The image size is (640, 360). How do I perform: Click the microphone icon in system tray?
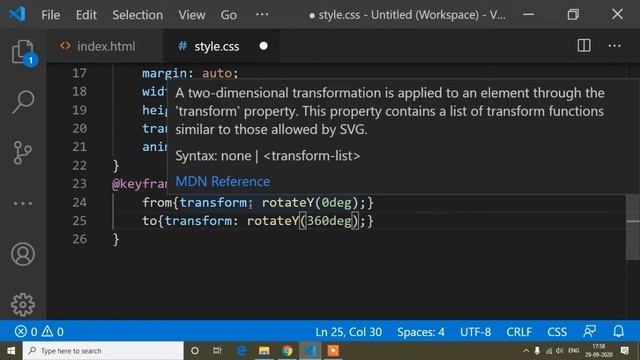coord(537,351)
